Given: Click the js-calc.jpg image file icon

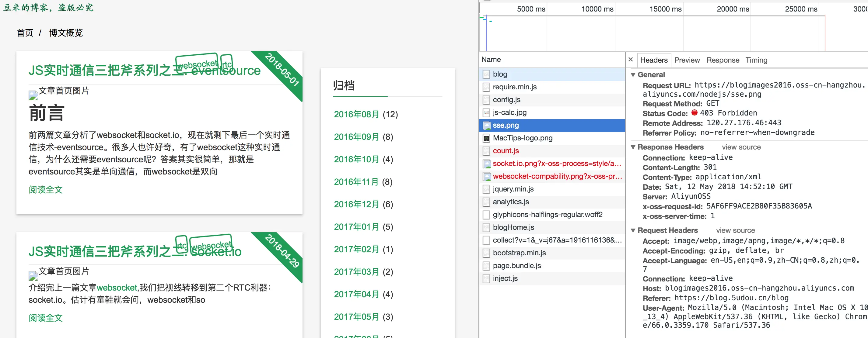Looking at the screenshot, I should pos(486,113).
